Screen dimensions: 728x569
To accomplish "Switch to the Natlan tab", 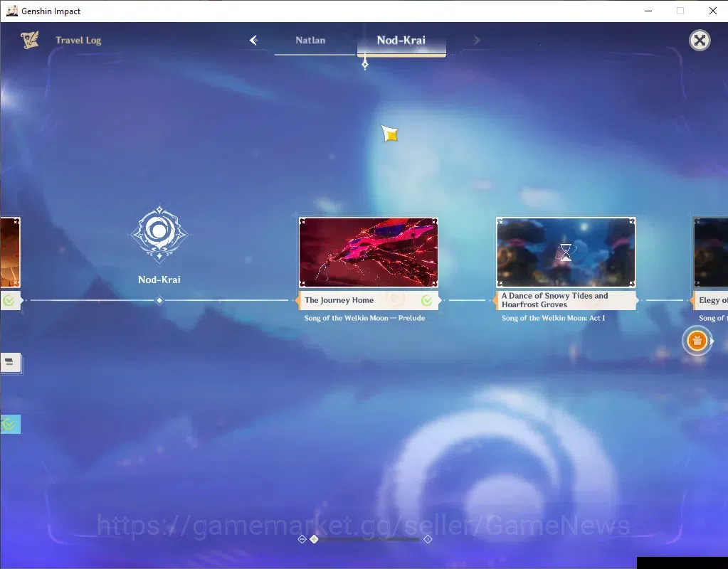I will click(x=310, y=41).
